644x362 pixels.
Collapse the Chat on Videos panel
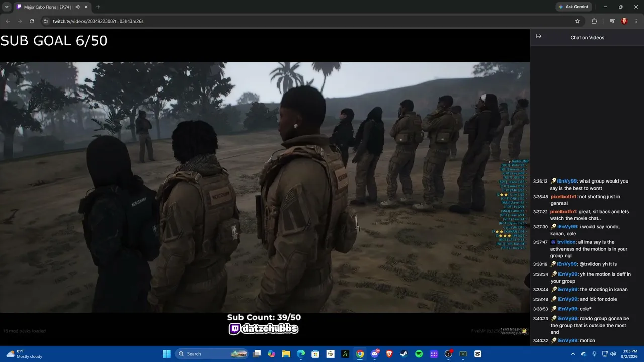click(x=538, y=37)
